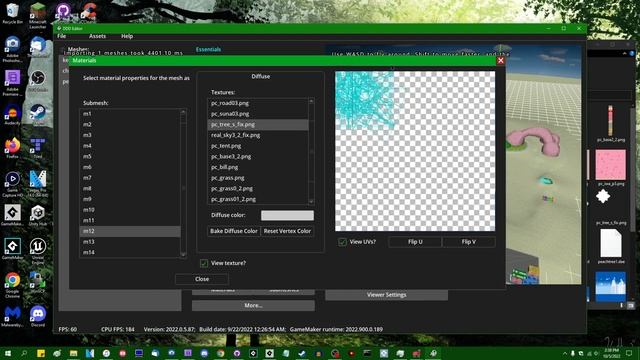Select the peachtree1 file in file explorer
640x360 pixels.
pos(611,246)
